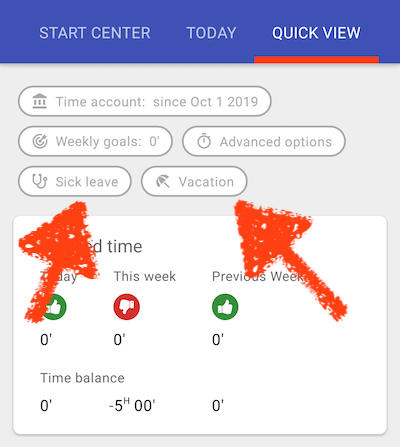Click the stopwatch icon beside Advanced options
The image size is (400, 447).
pos(204,141)
